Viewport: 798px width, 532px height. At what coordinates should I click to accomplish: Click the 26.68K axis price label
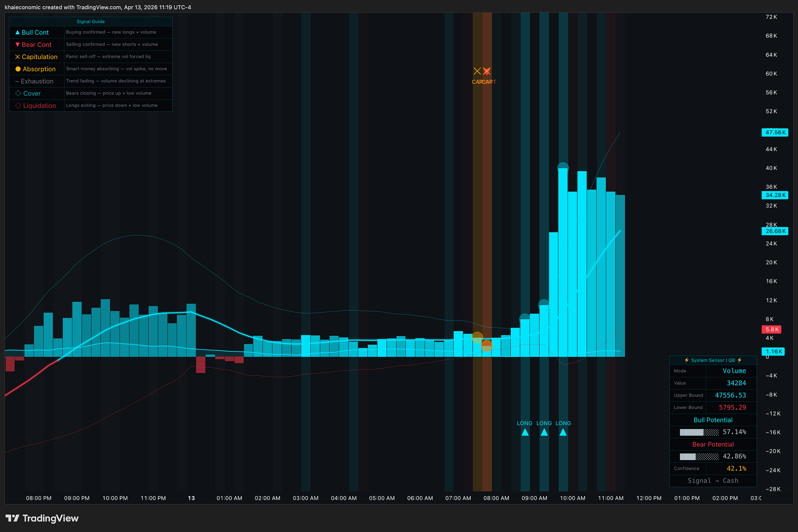click(775, 231)
